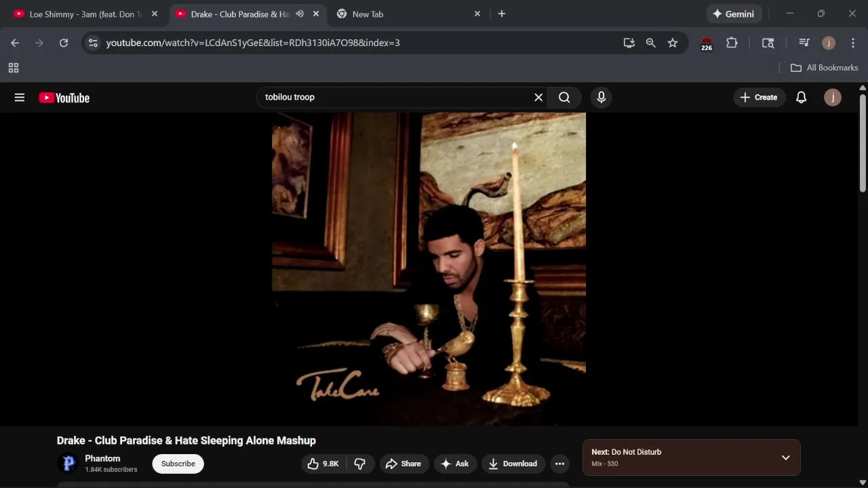The image size is (868, 488).
Task: Open Gemini in Chrome
Action: (734, 14)
